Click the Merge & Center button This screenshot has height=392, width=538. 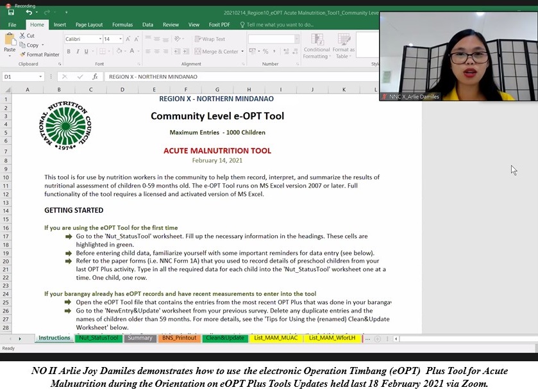217,52
